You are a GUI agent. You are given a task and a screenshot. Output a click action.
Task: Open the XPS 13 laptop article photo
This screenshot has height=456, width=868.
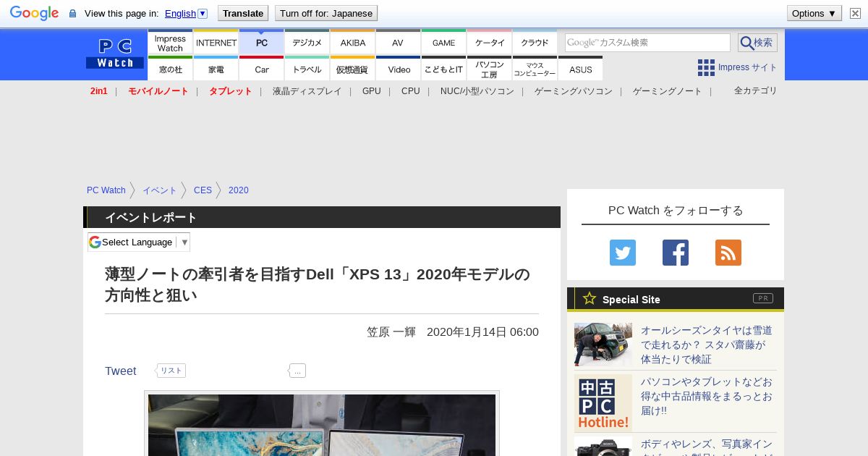[x=322, y=424]
